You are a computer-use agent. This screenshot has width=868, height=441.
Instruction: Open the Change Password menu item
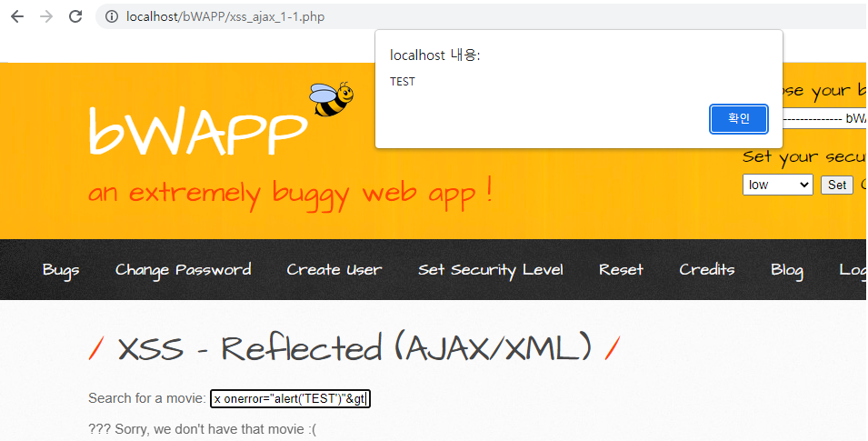pyautogui.click(x=184, y=270)
